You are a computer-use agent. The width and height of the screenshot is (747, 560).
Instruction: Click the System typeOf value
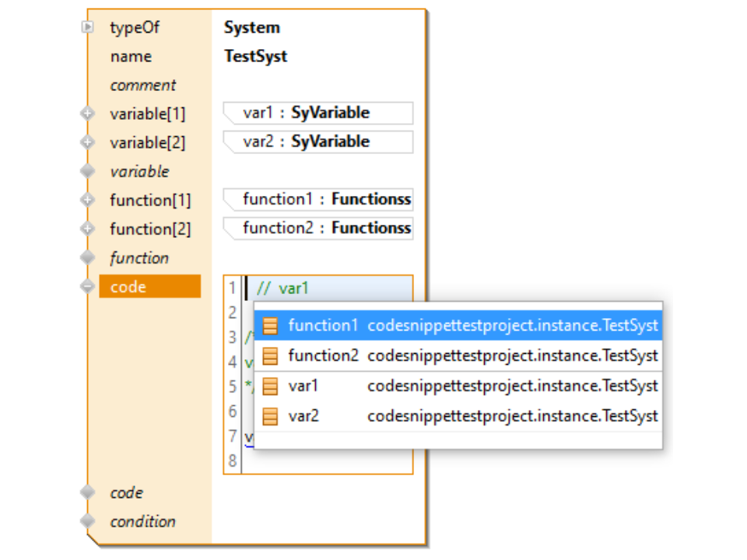(x=251, y=28)
